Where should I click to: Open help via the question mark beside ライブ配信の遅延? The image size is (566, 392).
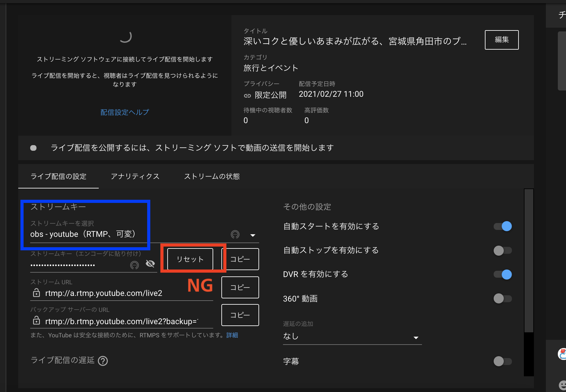tap(103, 361)
